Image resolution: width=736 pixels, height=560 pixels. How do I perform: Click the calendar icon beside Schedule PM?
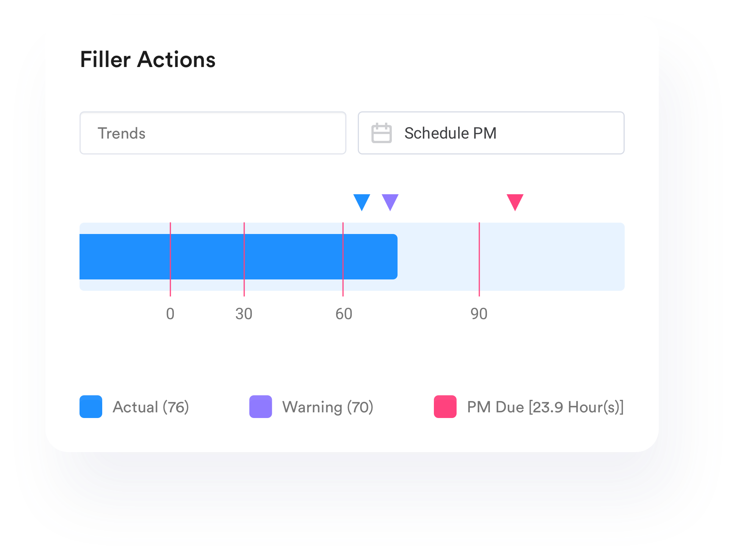[381, 133]
